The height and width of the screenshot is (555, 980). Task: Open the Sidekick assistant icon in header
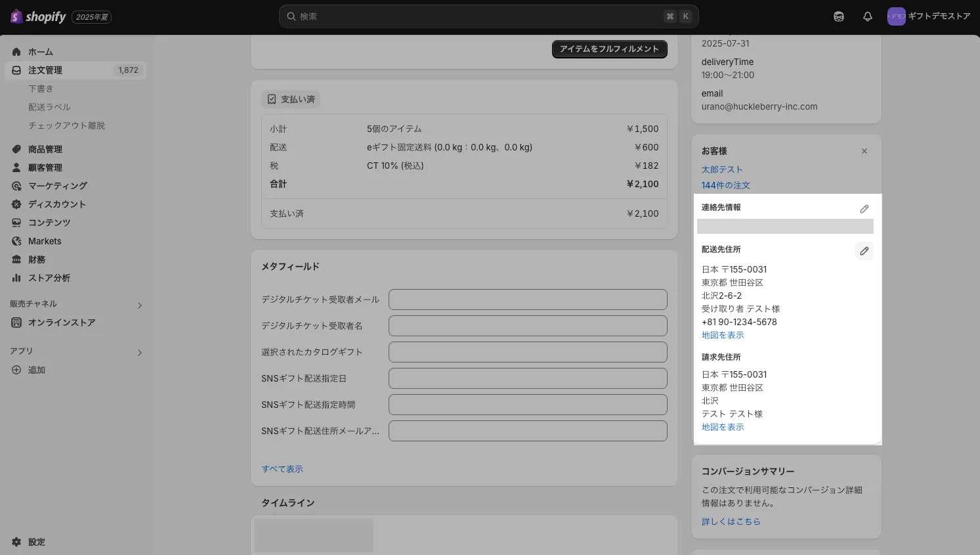(838, 16)
